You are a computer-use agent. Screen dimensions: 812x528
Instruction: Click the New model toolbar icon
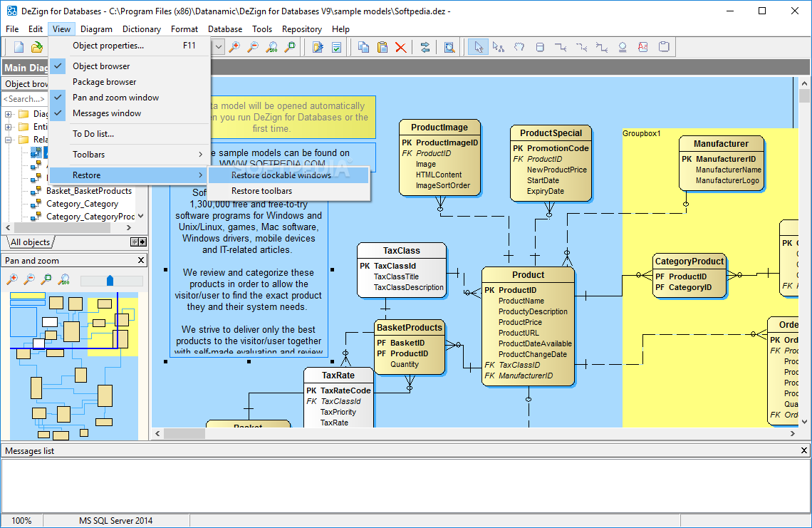(x=19, y=47)
